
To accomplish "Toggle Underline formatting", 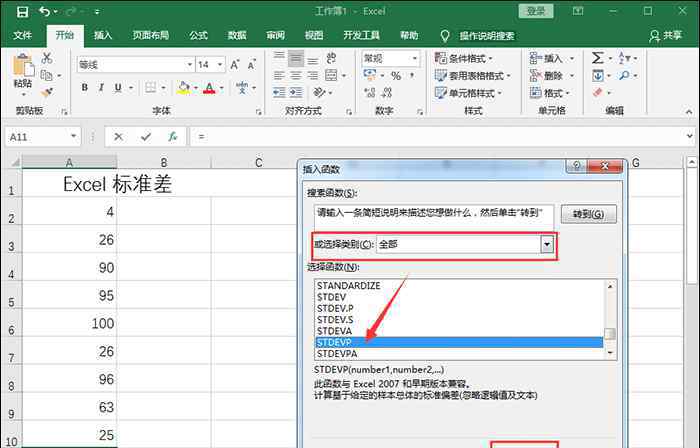I will pyautogui.click(x=118, y=87).
